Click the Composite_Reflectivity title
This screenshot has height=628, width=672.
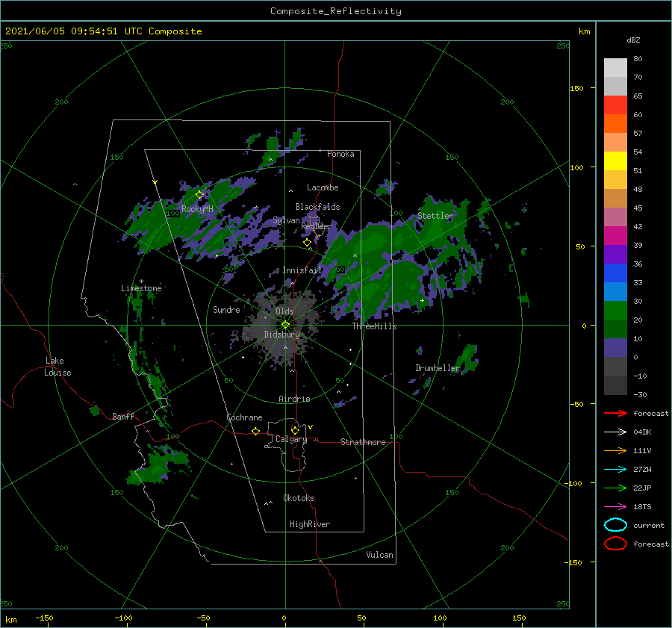[x=336, y=11]
